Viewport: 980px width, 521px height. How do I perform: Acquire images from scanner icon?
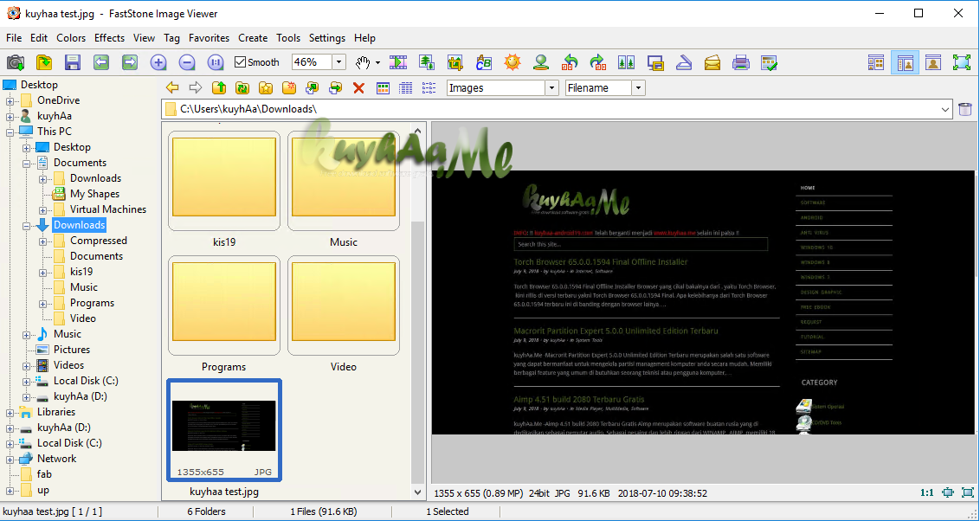pyautogui.click(x=684, y=61)
